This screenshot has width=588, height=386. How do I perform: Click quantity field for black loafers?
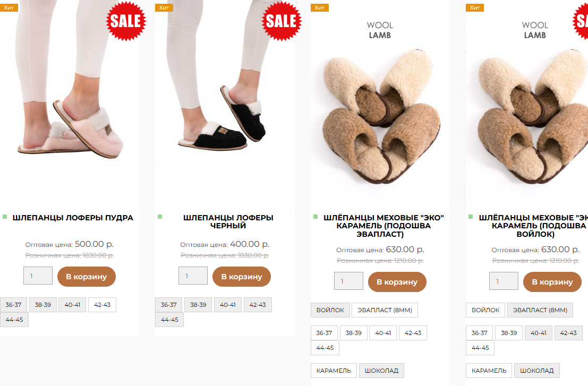pyautogui.click(x=193, y=276)
